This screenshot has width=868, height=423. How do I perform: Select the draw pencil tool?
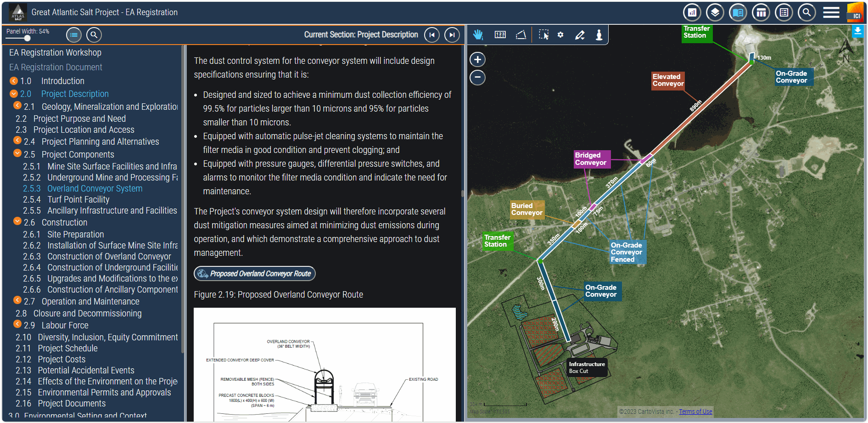click(x=580, y=35)
